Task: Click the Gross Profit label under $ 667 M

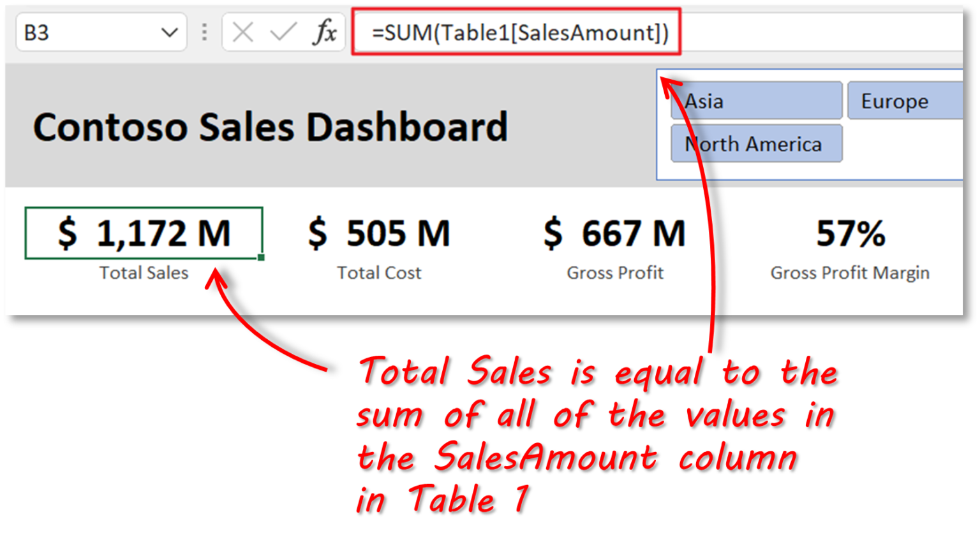Action: 615,273
